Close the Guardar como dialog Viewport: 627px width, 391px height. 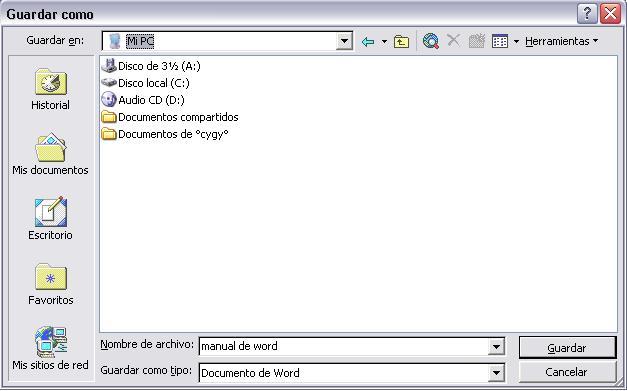[610, 14]
